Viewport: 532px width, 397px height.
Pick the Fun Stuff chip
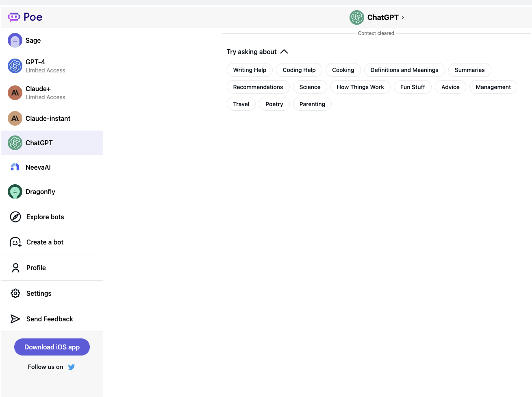(x=413, y=87)
